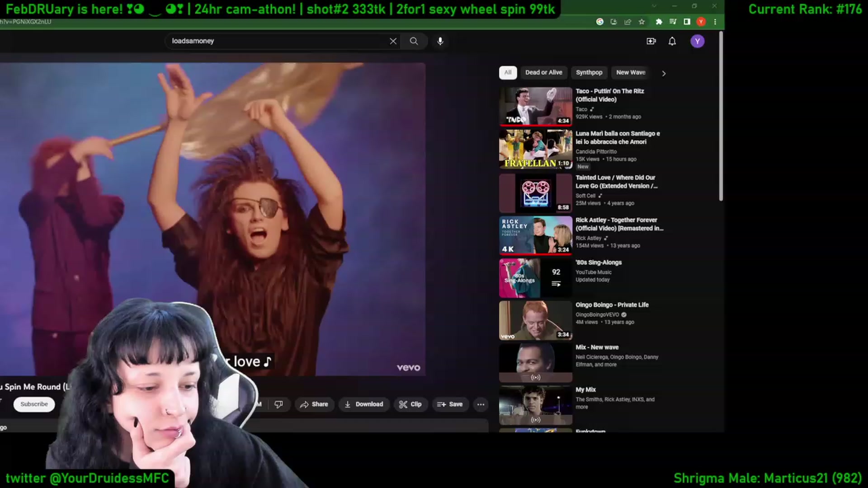Open more actions ellipsis under video
The width and height of the screenshot is (868, 488).
(x=481, y=404)
